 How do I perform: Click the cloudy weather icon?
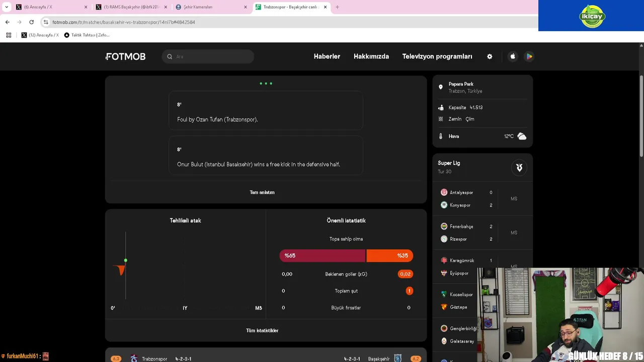coord(522,136)
